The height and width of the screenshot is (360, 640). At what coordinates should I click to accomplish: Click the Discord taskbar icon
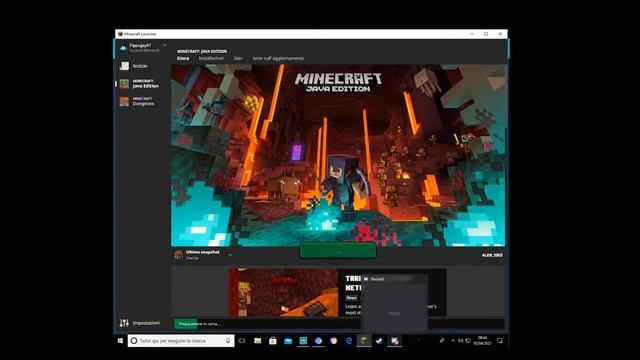(395, 340)
